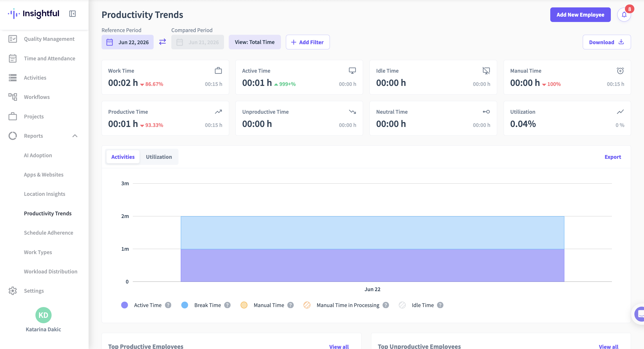The width and height of the screenshot is (644, 349).
Task: Open the Compared Period date picker
Action: click(198, 42)
